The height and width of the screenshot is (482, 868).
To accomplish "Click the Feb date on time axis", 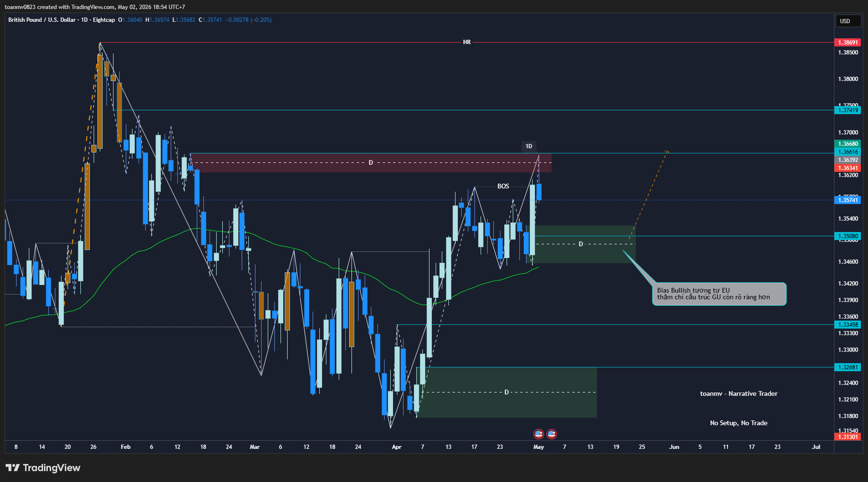I will [x=125, y=447].
